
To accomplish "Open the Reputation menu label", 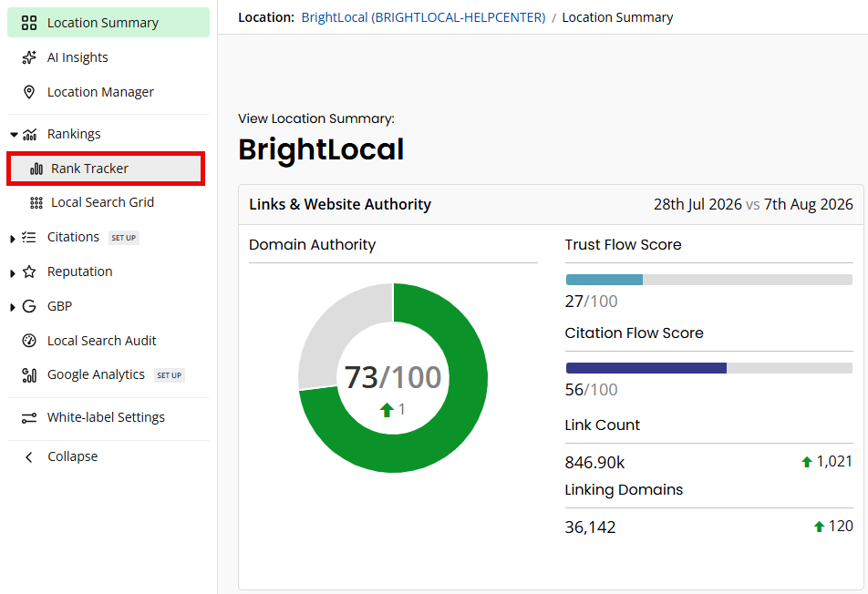I will click(79, 271).
